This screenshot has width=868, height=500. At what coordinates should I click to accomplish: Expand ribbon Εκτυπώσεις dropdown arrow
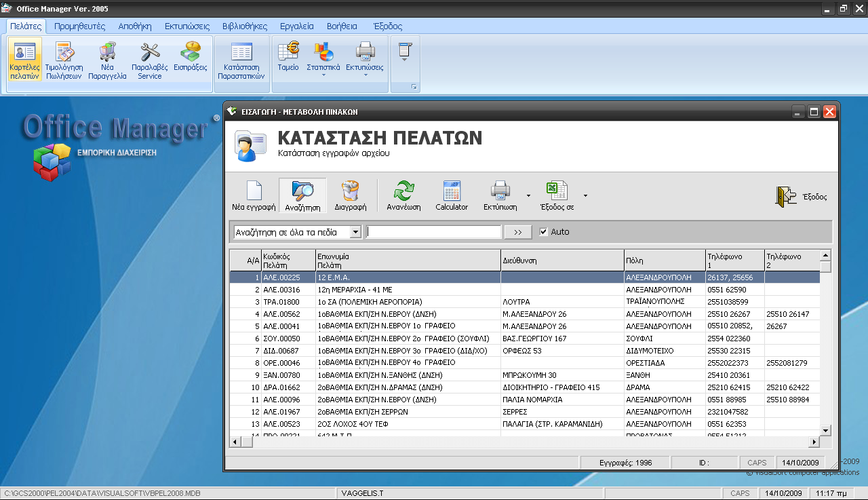(x=365, y=75)
